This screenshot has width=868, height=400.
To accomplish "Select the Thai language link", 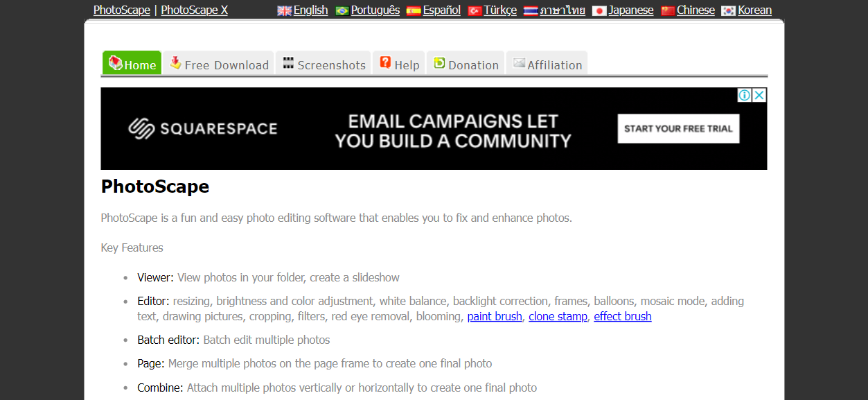I will pyautogui.click(x=563, y=10).
